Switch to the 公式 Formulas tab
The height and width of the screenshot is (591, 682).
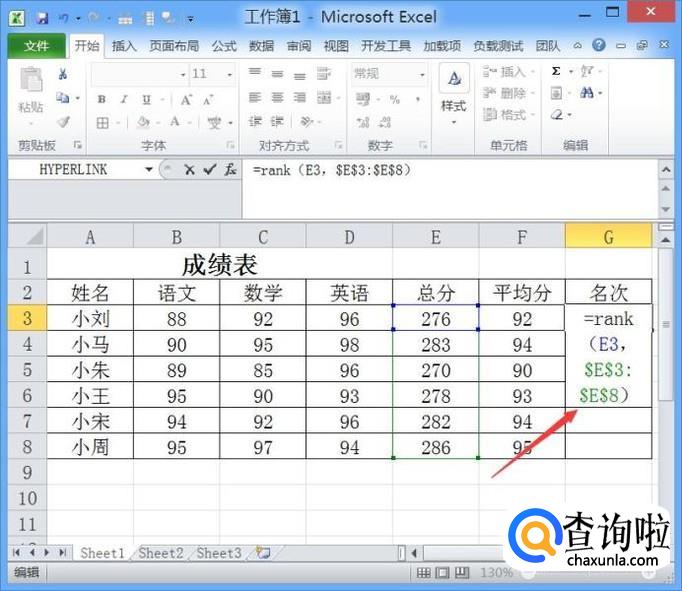224,46
